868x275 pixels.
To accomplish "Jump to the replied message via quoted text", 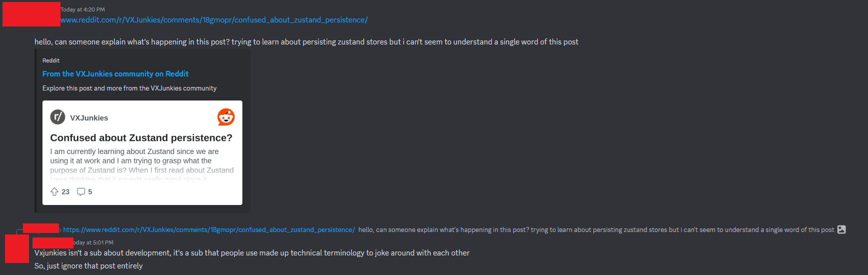I will pos(596,230).
